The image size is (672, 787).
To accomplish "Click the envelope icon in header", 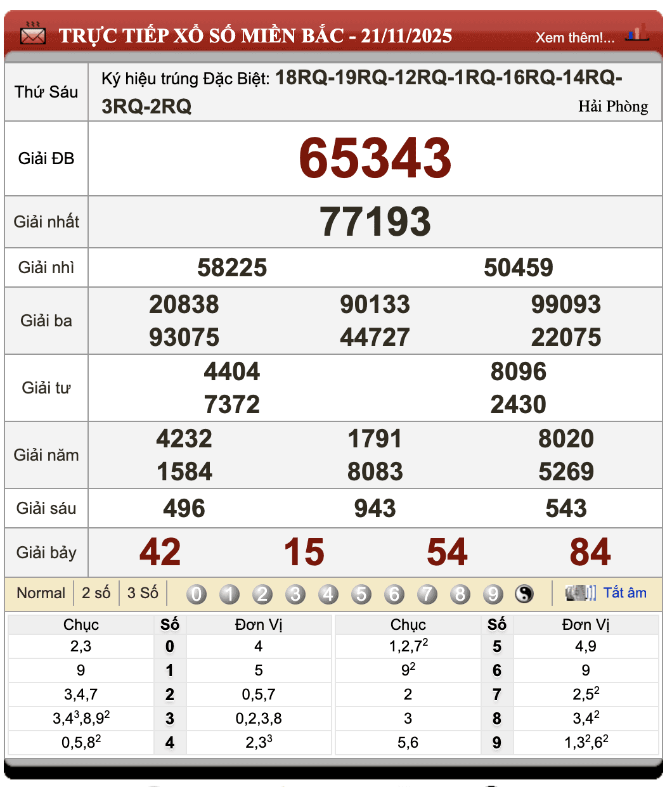I will coord(32,34).
